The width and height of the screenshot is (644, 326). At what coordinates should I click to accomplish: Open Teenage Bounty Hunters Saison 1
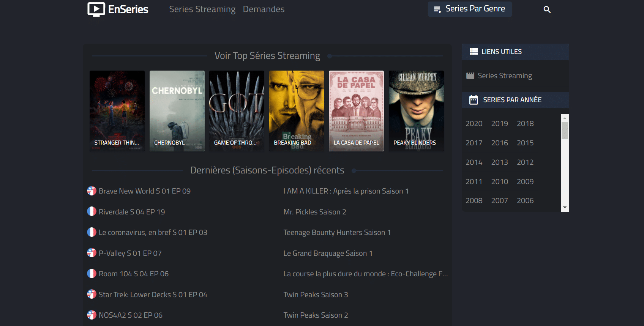337,232
